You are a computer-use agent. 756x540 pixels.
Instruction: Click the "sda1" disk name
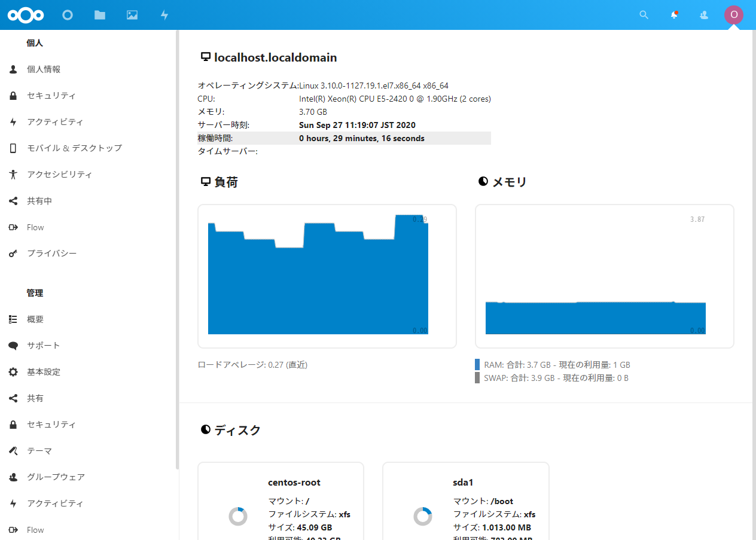click(464, 483)
